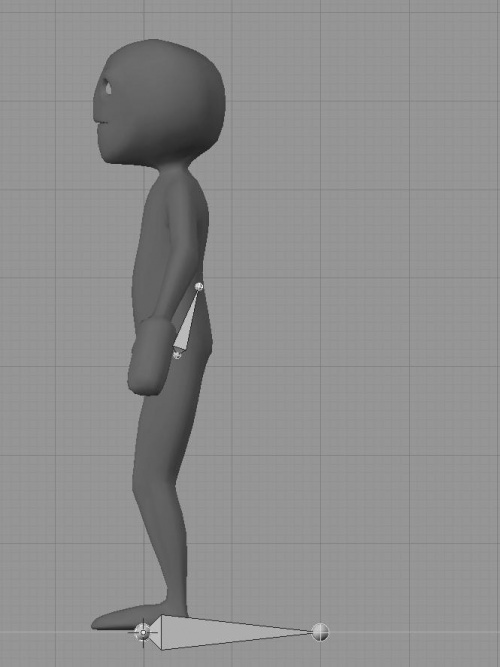
Task: Select the character's round head
Action: (159, 102)
